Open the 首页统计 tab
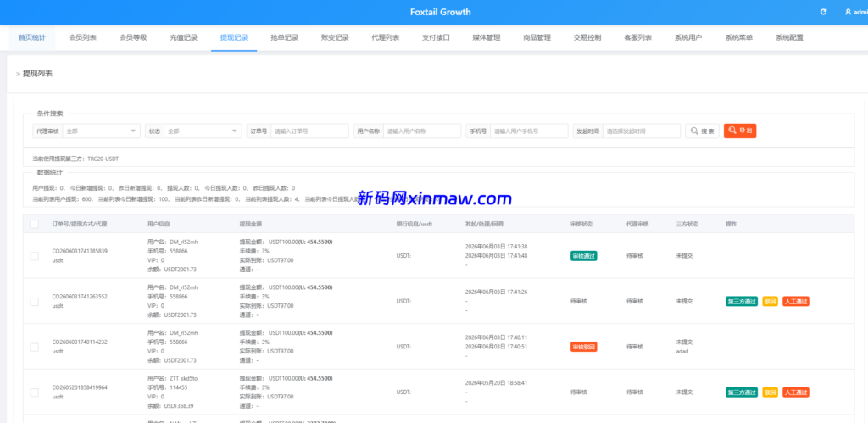The height and width of the screenshot is (423, 868). click(x=32, y=38)
